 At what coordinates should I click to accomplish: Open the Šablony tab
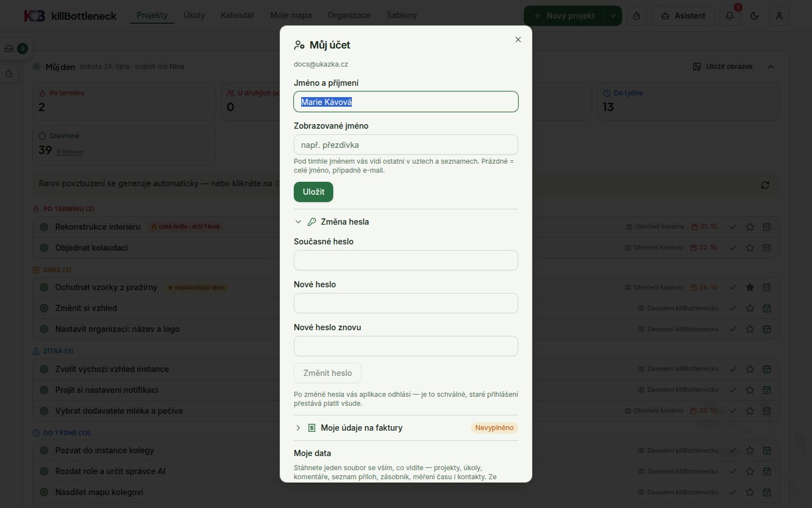[401, 15]
